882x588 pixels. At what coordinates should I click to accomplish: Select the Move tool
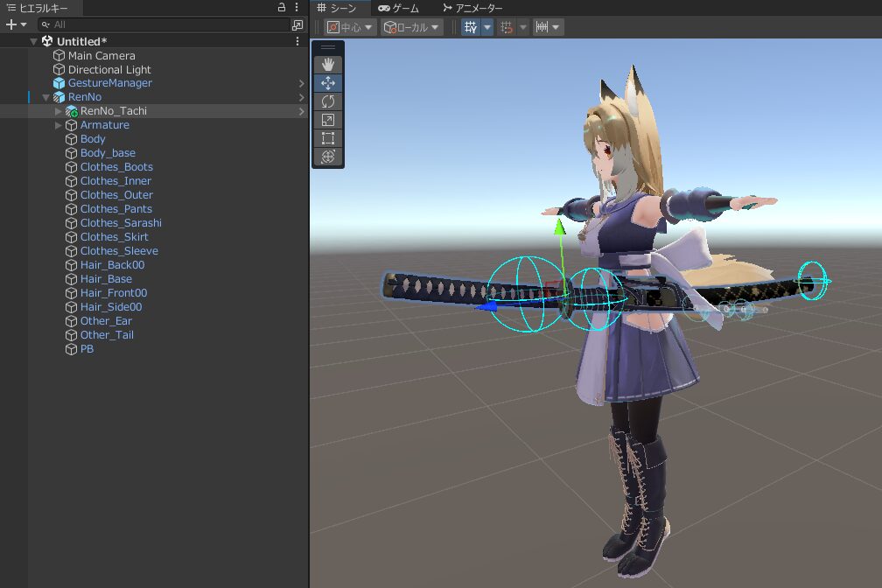tap(328, 83)
